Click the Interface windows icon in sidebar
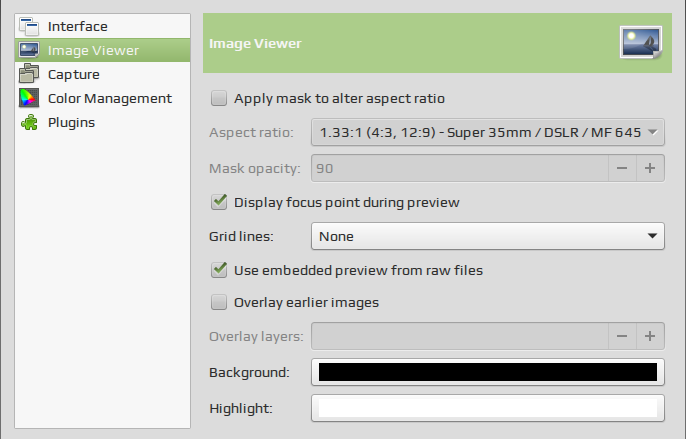The width and height of the screenshot is (686, 439). click(29, 26)
